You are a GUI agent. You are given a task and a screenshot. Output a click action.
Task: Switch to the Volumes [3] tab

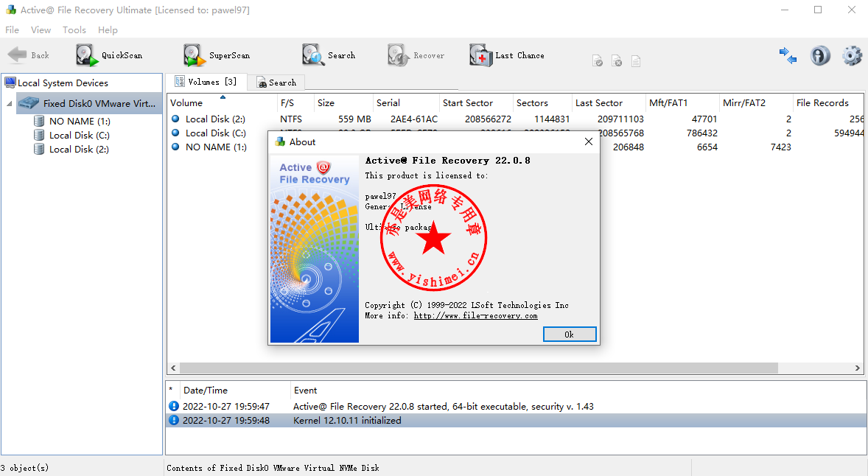coord(206,82)
